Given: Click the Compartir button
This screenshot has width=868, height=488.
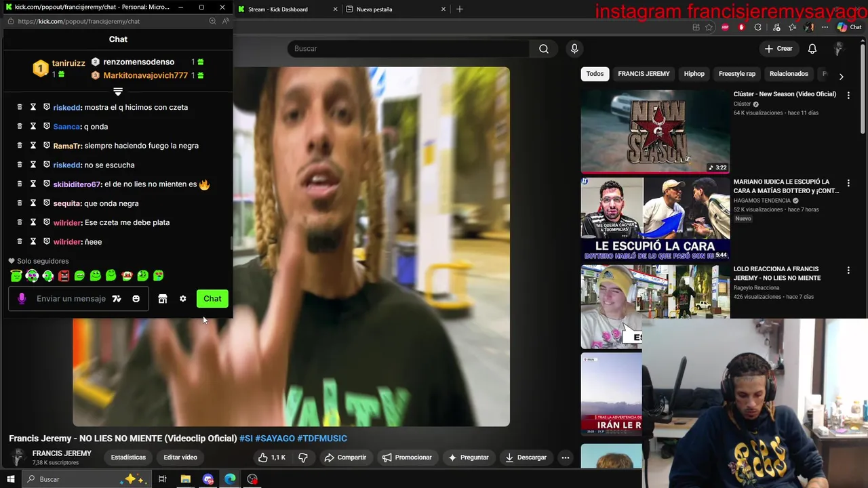Looking at the screenshot, I should pyautogui.click(x=345, y=457).
